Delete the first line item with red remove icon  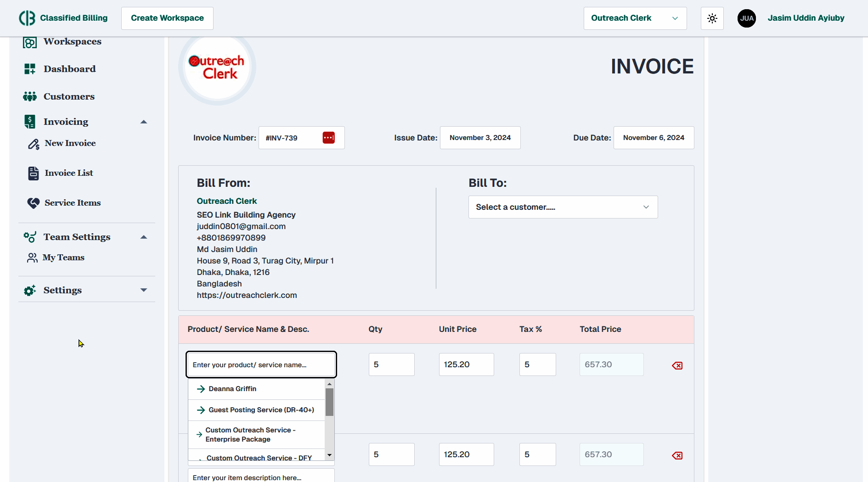click(x=676, y=365)
